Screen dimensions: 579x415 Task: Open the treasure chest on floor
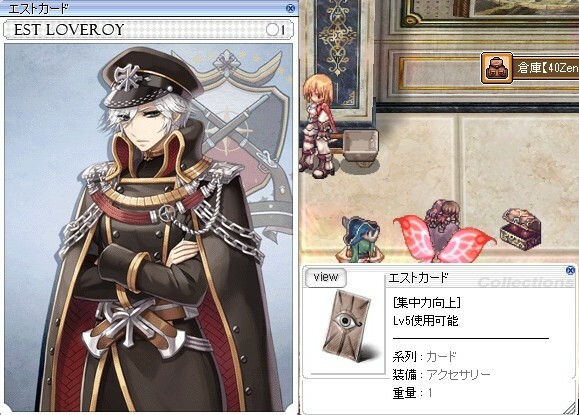[x=521, y=229]
